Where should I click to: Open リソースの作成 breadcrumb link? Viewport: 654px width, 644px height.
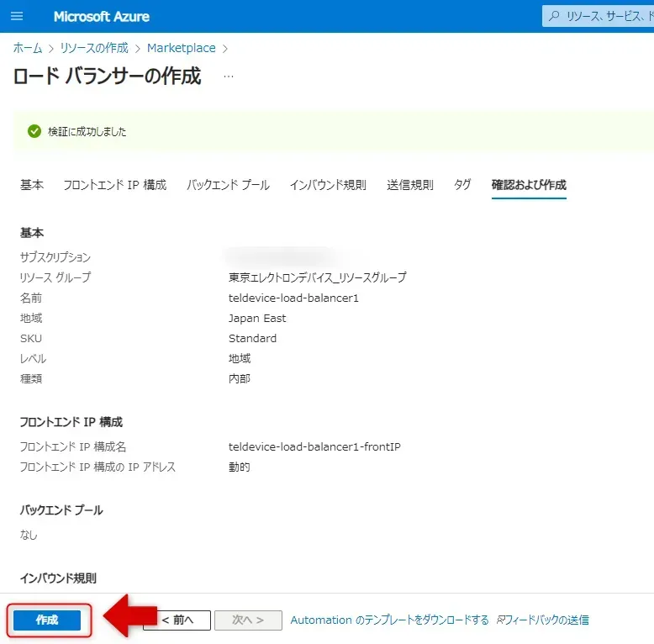94,48
